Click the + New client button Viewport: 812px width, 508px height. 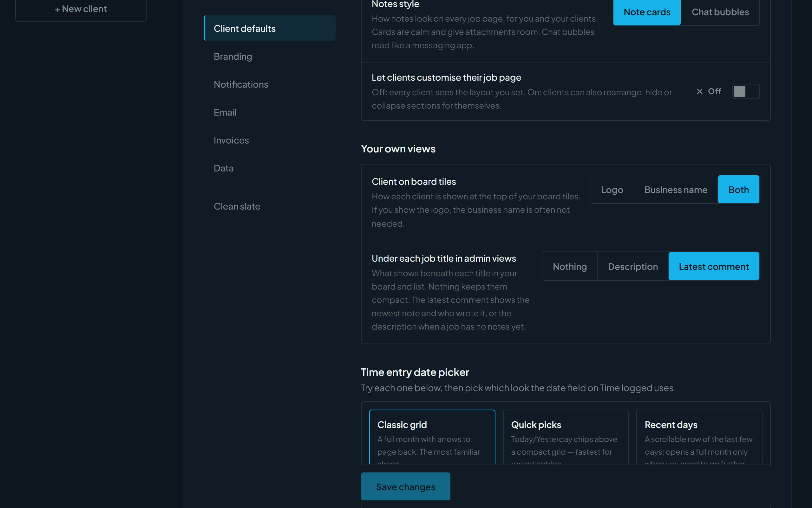[x=81, y=10]
